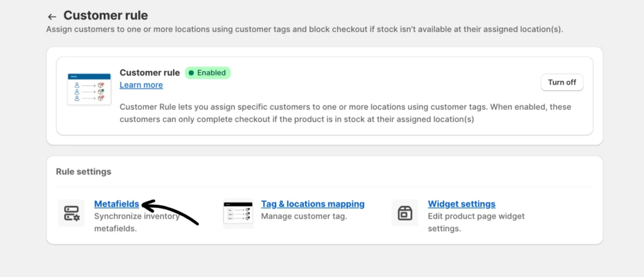Click the page subtitle about assigning customers
Screen dimensions: 644x277
(x=313, y=30)
